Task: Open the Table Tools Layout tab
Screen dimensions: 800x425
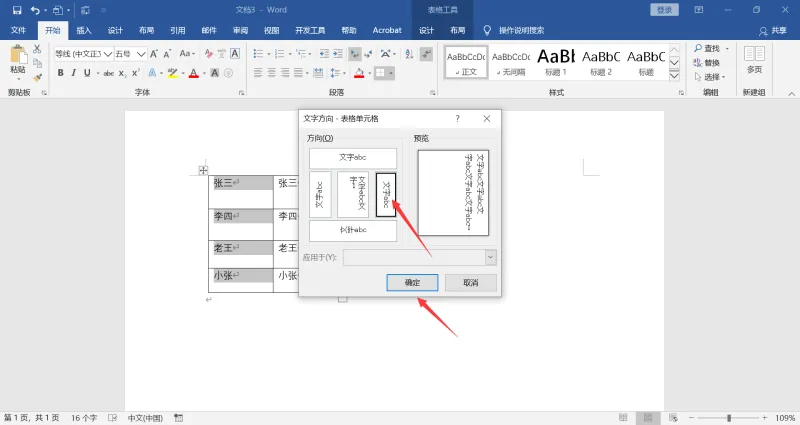Action: click(457, 30)
